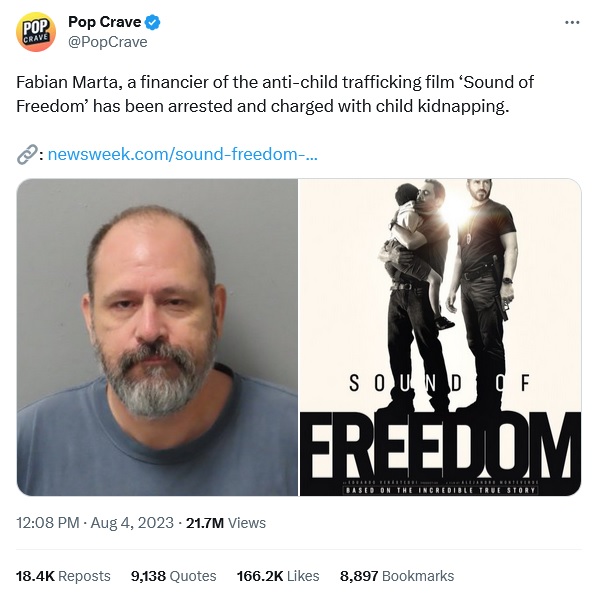The image size is (598, 593).
Task: Click the FREEDOM title on the poster
Action: pos(440,445)
